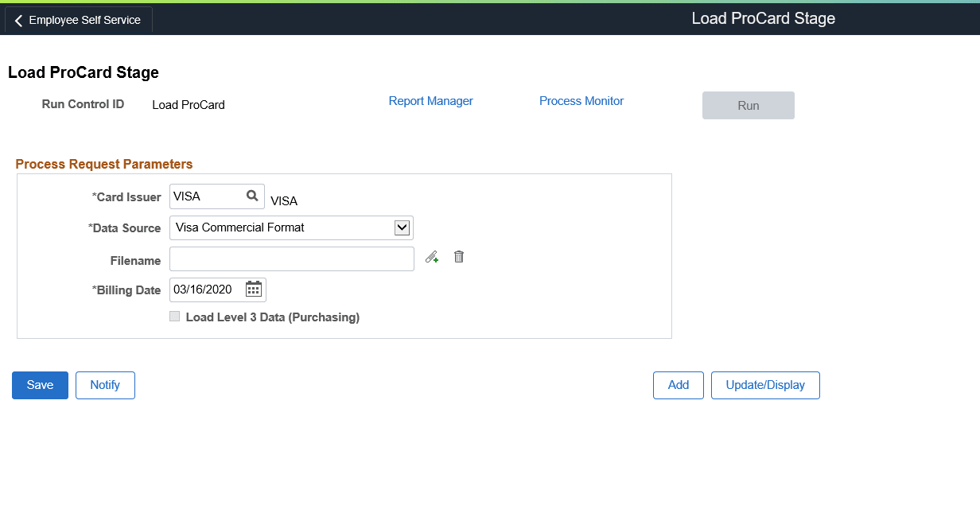Image resolution: width=980 pixels, height=517 pixels.
Task: Add a new run control with Add button
Action: [x=678, y=385]
